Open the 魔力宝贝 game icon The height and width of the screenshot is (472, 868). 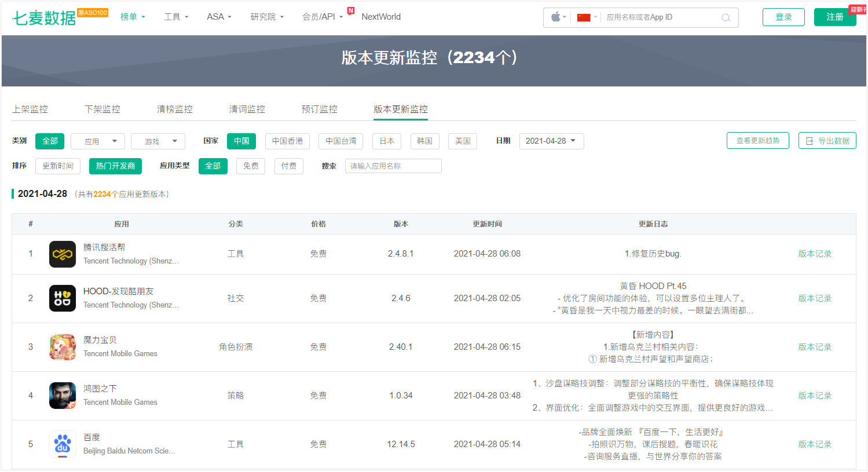[x=63, y=347]
